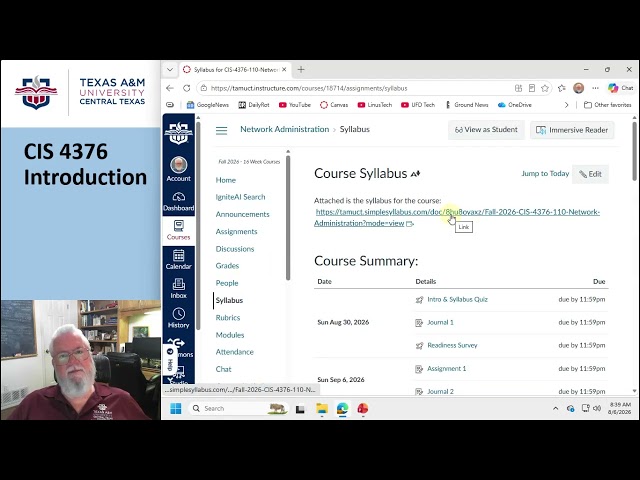Open the Other favorites folder

click(608, 105)
